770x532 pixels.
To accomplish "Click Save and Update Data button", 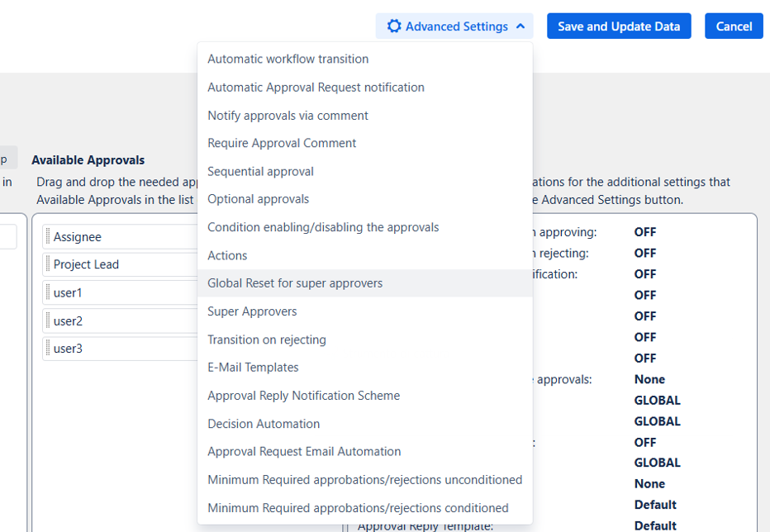I will point(619,26).
